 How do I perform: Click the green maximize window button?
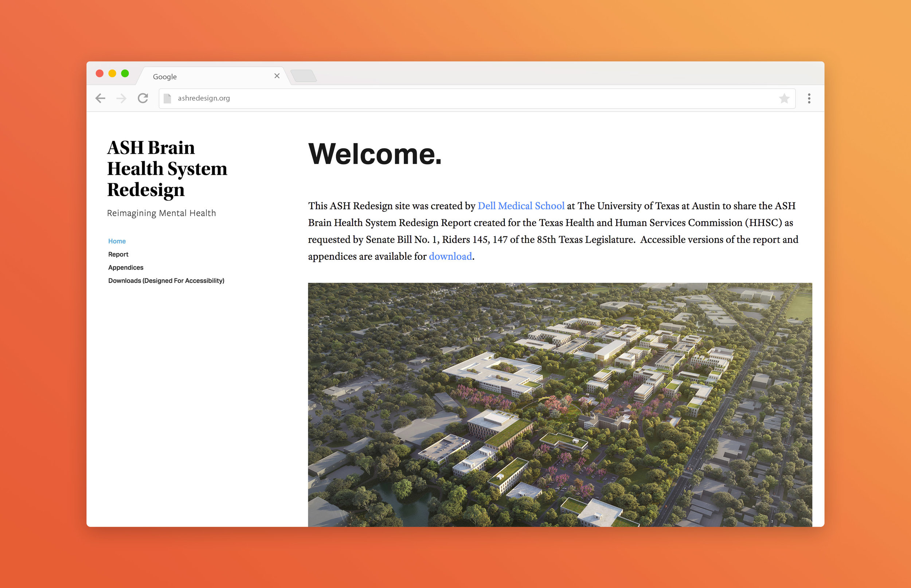(125, 73)
